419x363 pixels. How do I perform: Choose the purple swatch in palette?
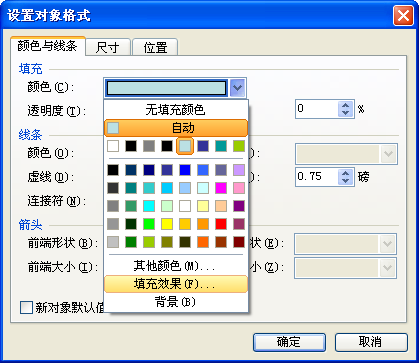[x=239, y=206]
